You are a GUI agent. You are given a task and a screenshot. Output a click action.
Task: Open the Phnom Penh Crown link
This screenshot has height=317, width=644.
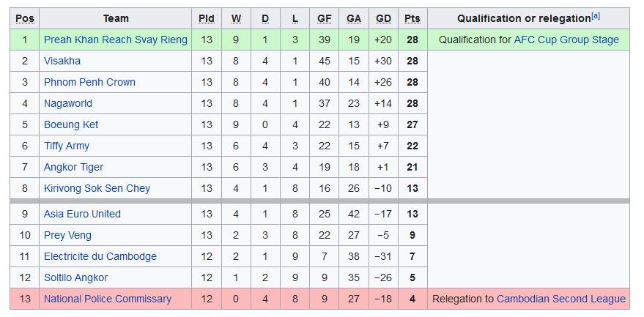(89, 82)
